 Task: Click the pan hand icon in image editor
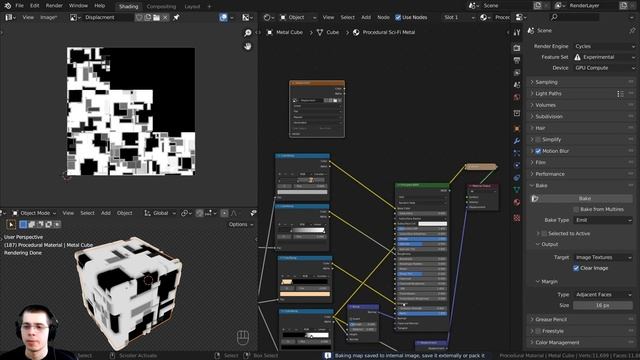pyautogui.click(x=248, y=46)
